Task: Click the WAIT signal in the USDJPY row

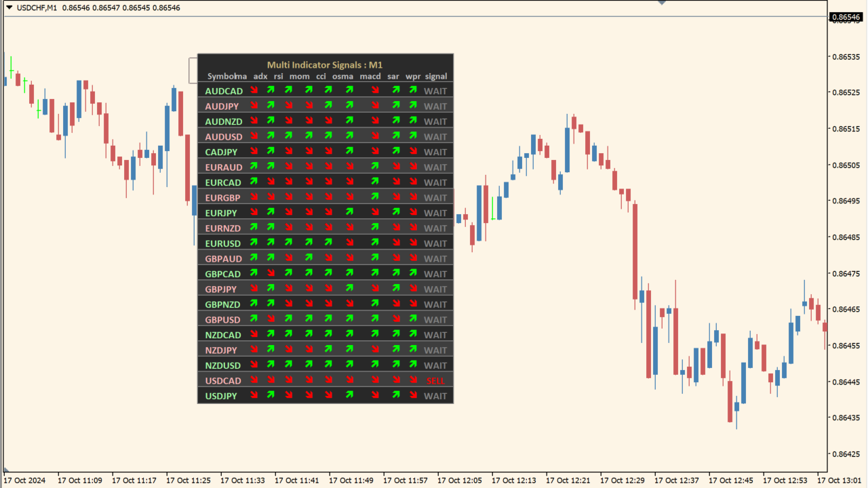Action: [435, 396]
